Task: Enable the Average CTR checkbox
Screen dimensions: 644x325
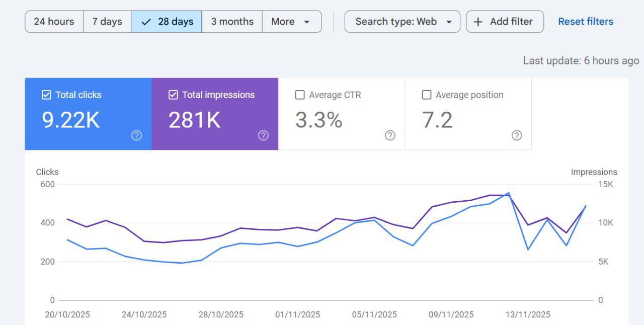Action: [300, 95]
